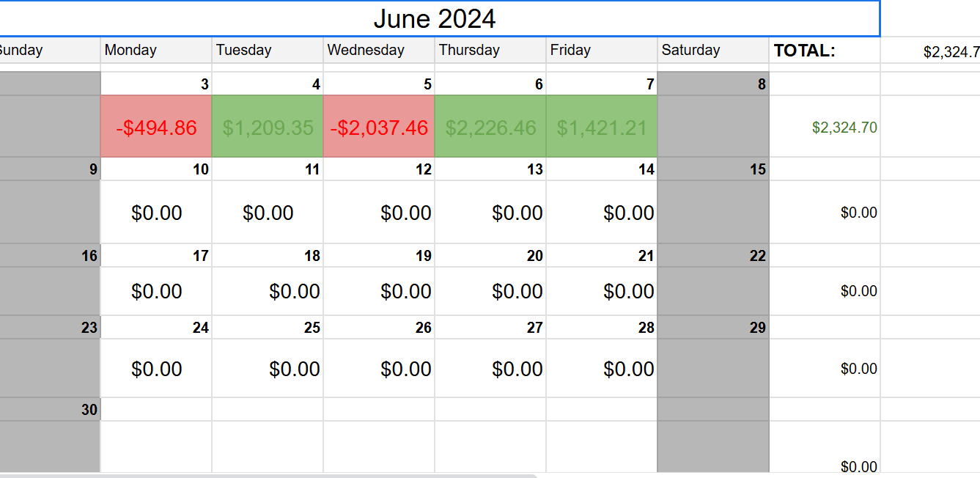Click the Monday column header cell
This screenshot has width=980, height=478.
click(156, 51)
